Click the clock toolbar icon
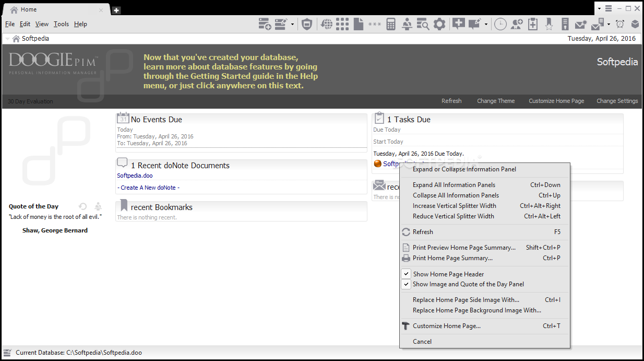Viewport: 644px width, 361px height. (x=500, y=24)
